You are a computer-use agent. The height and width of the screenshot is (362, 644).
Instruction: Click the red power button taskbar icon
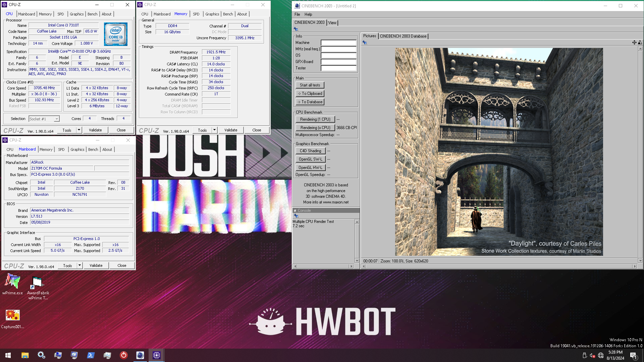[x=123, y=355]
